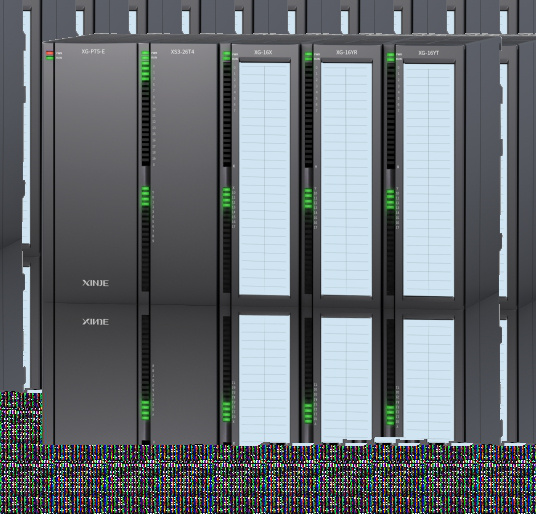Click the middle green LED group of XG-16YT
536x514 pixels.
pos(391,200)
